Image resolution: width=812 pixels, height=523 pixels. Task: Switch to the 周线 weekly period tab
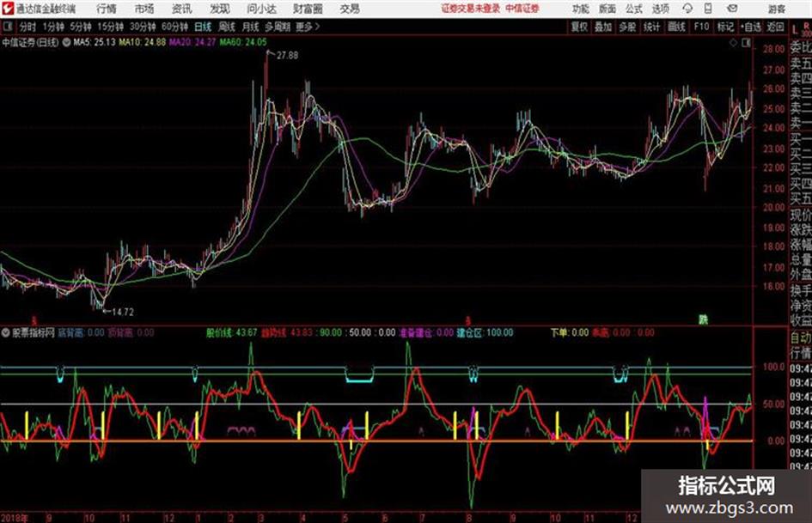click(x=227, y=27)
